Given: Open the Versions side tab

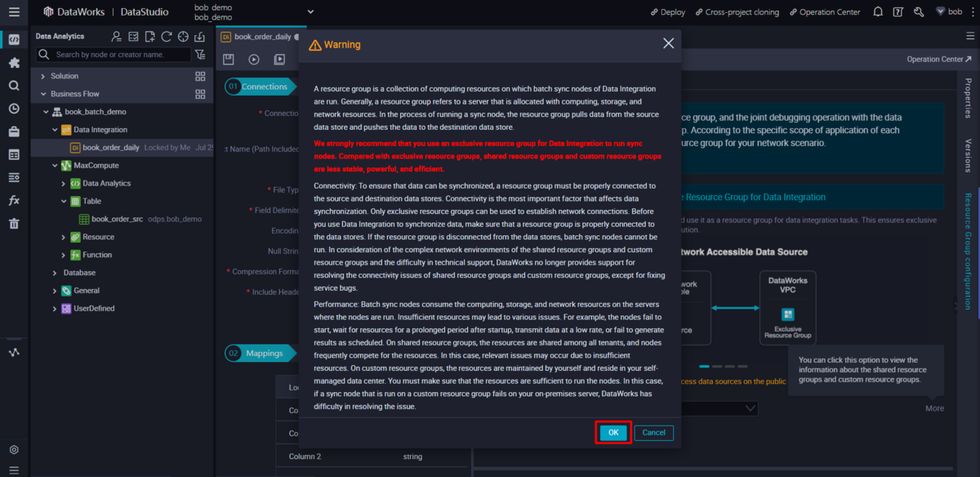Looking at the screenshot, I should pyautogui.click(x=969, y=156).
